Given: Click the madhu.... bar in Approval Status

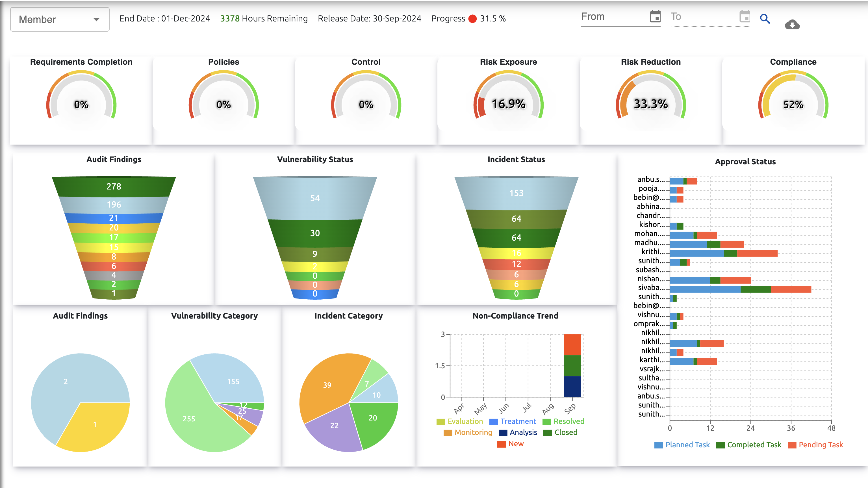Looking at the screenshot, I should pos(707,244).
